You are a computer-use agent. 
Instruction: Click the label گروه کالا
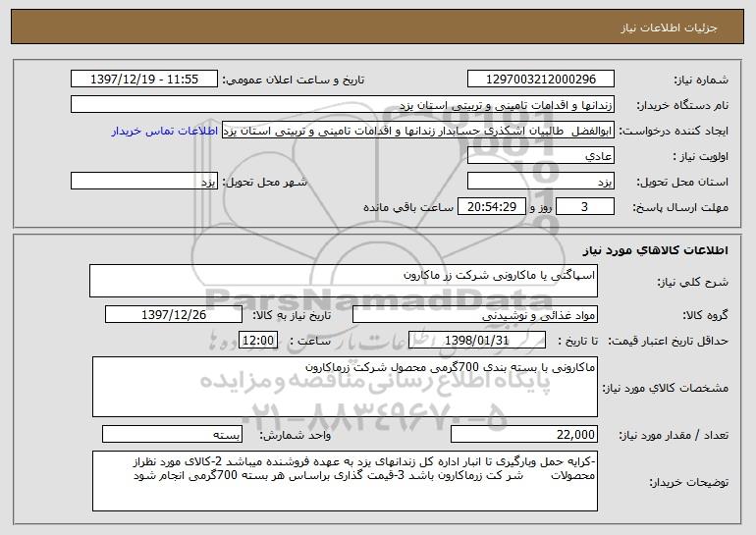705,315
